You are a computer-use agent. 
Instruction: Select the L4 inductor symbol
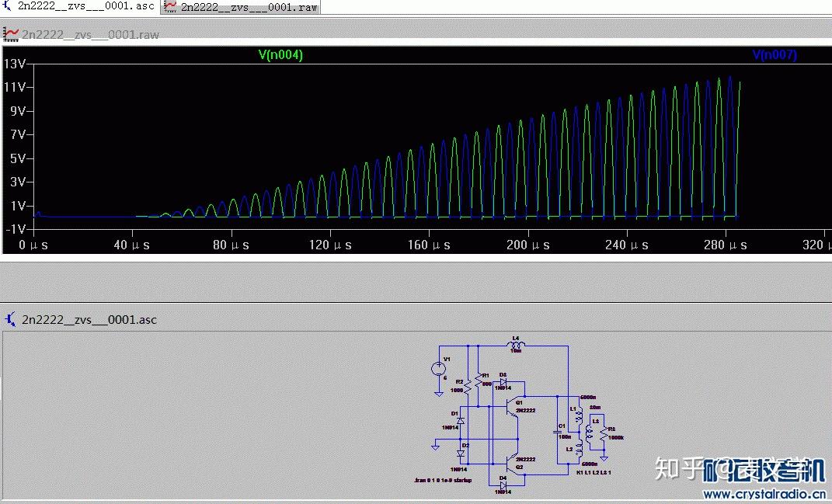point(516,345)
